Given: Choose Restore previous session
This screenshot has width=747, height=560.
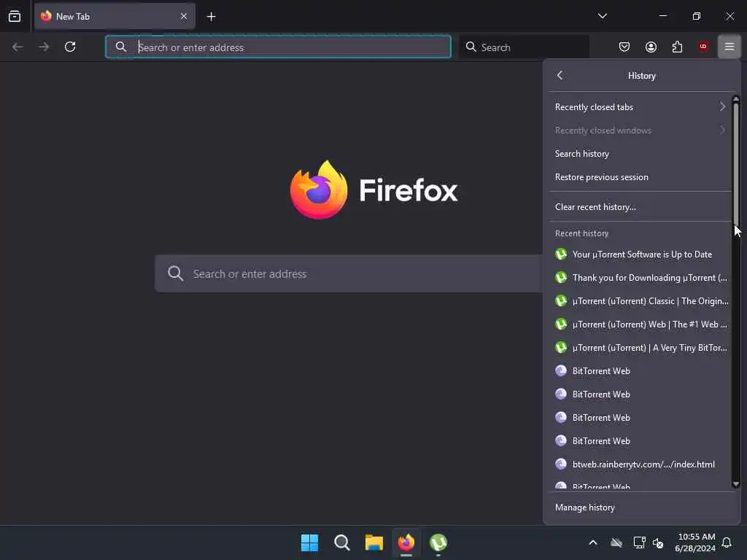Looking at the screenshot, I should click(x=640, y=176).
